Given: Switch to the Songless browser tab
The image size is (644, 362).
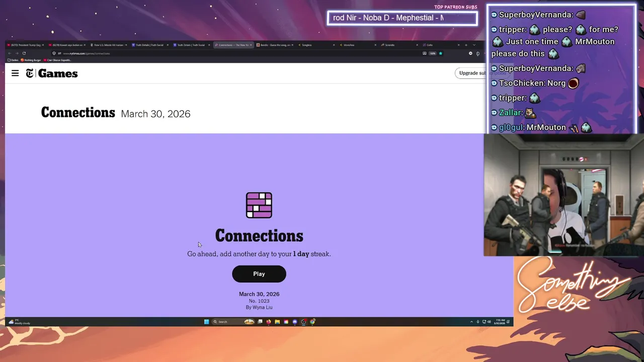Looking at the screenshot, I should (316, 45).
